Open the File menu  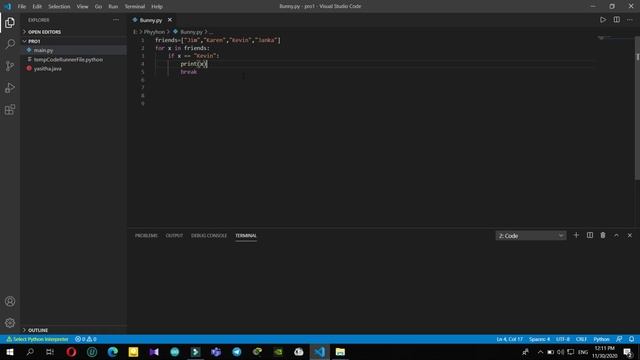click(x=22, y=6)
